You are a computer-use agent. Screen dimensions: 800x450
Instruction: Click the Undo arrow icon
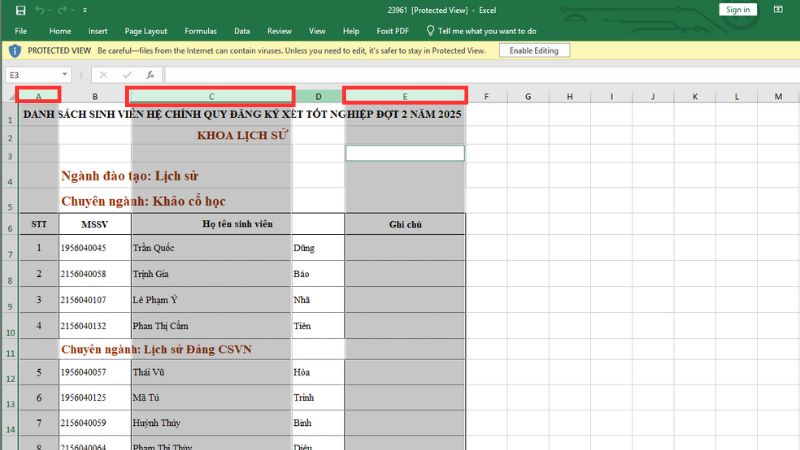pos(38,10)
